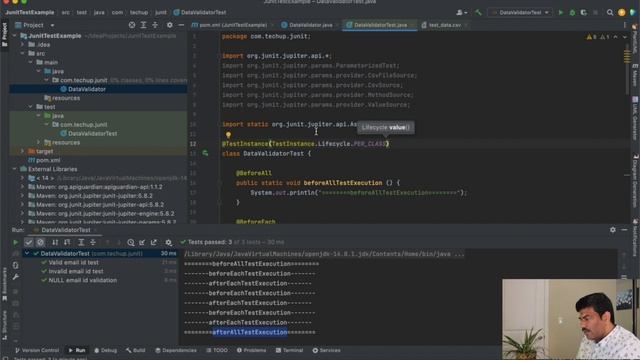This screenshot has width=640, height=360.
Task: Click Collapse All icon in Project panel header
Action: (155, 25)
